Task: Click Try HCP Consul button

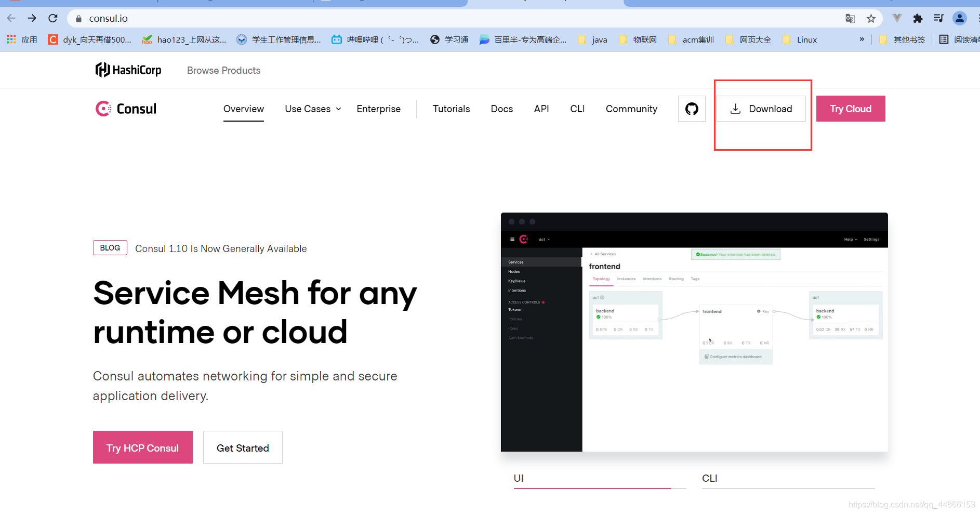Action: 143,447
